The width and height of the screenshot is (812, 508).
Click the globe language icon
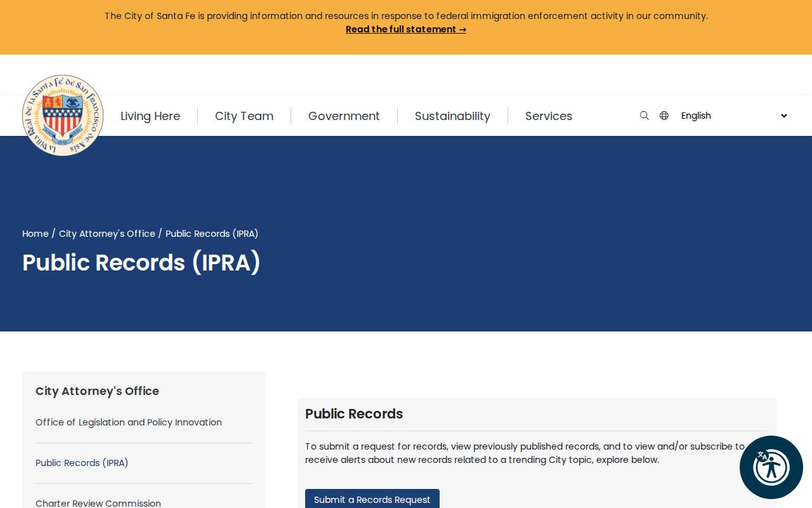[664, 116]
